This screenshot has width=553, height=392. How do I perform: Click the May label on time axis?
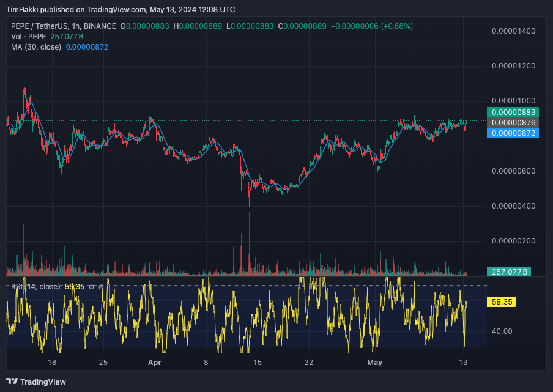coord(374,363)
